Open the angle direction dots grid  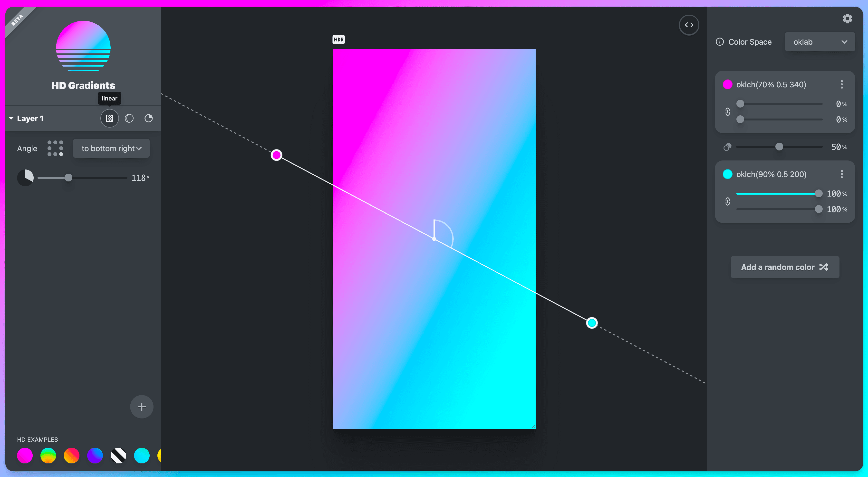point(55,148)
